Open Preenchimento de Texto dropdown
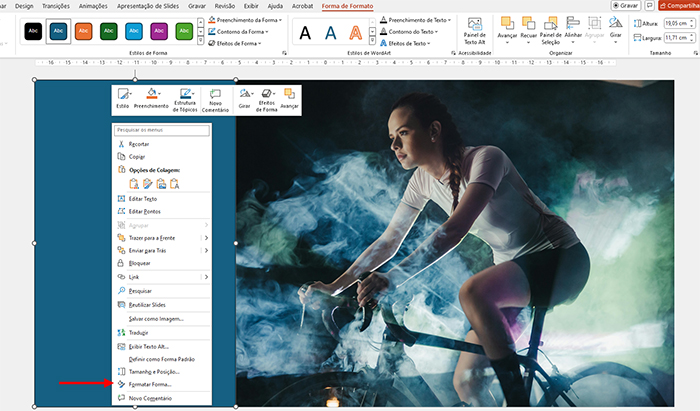 [x=416, y=20]
